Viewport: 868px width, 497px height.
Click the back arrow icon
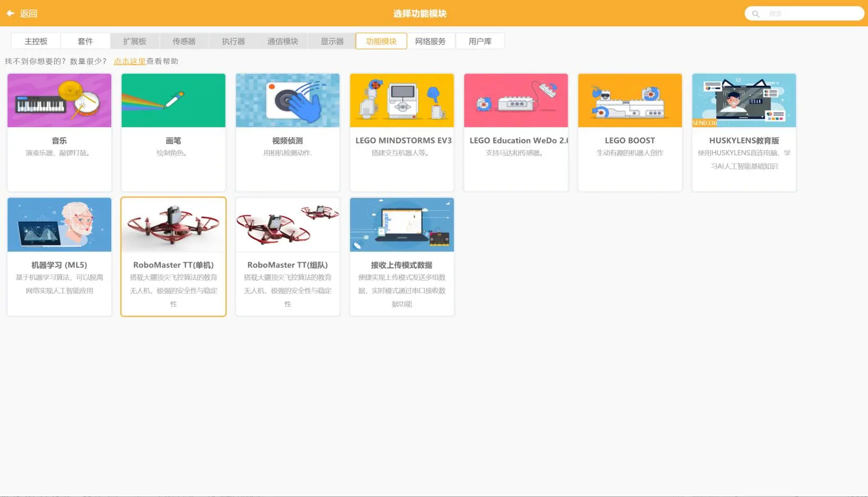tap(10, 13)
